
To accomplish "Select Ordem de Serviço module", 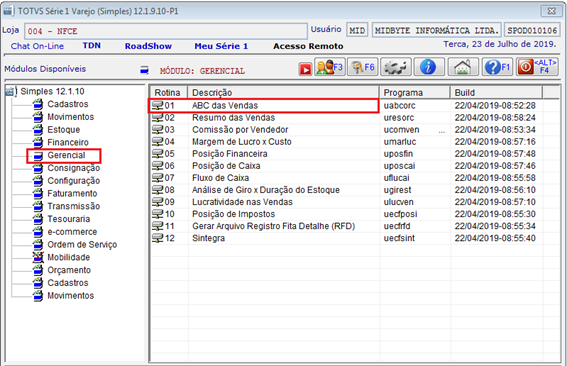I will [x=82, y=245].
